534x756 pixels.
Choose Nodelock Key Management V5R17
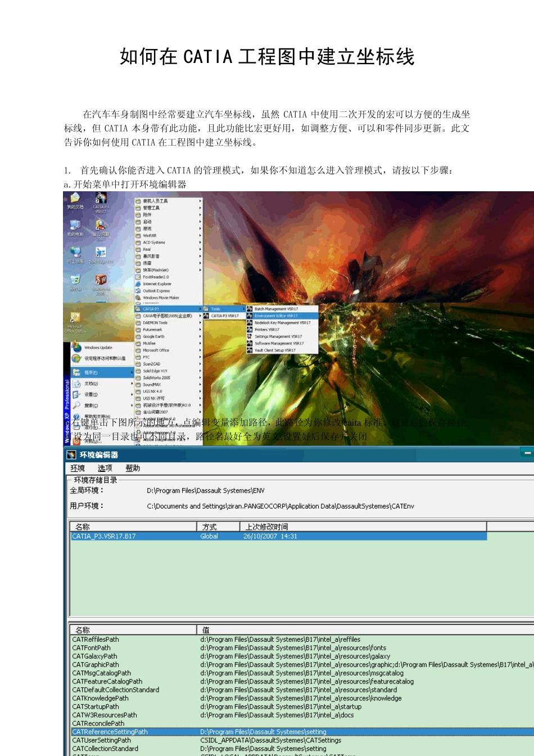point(282,323)
